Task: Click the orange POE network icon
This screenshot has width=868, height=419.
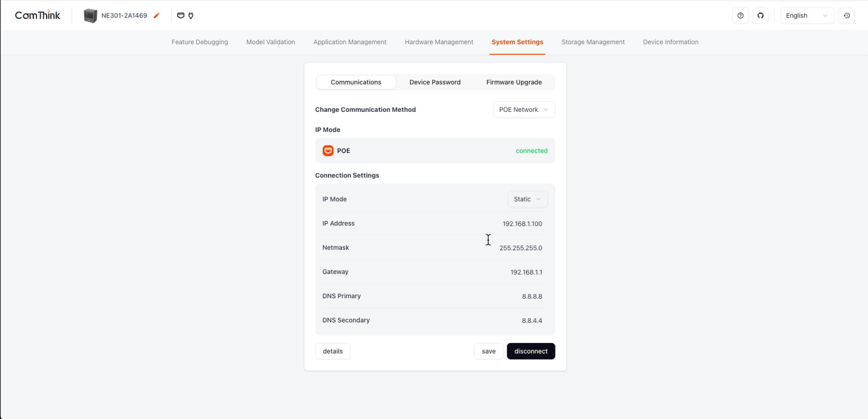Action: click(x=328, y=151)
